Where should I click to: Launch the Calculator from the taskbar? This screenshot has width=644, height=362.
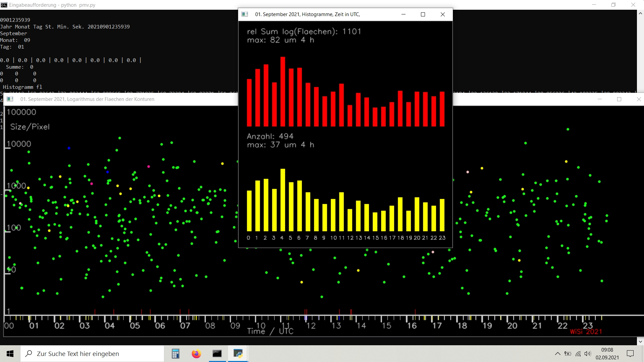point(175,354)
